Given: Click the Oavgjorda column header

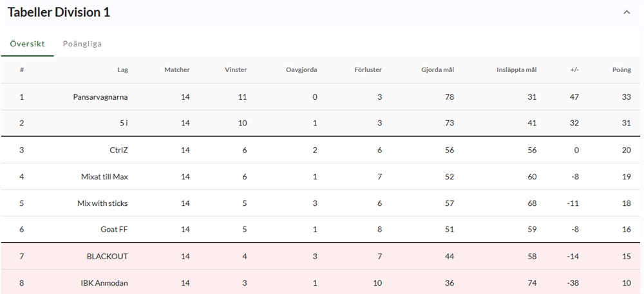Looking at the screenshot, I should [x=301, y=70].
